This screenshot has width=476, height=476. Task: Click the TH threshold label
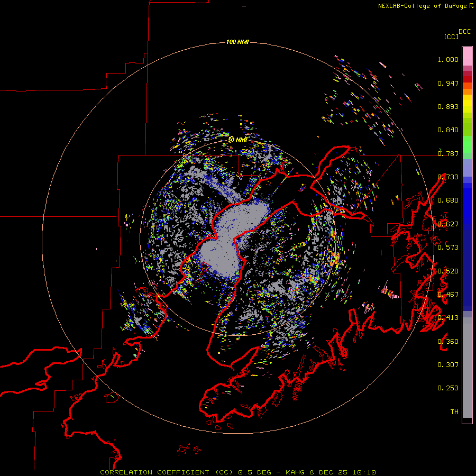coord(454,412)
